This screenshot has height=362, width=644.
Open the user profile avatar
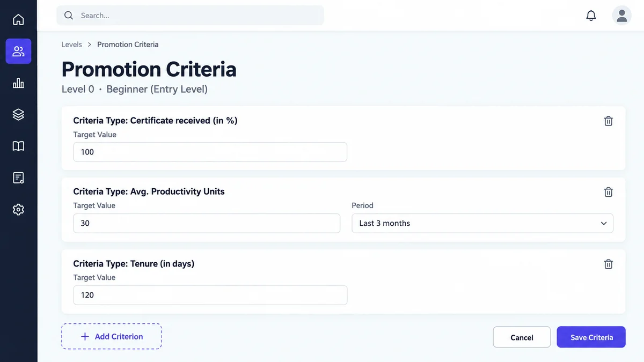coord(621,16)
